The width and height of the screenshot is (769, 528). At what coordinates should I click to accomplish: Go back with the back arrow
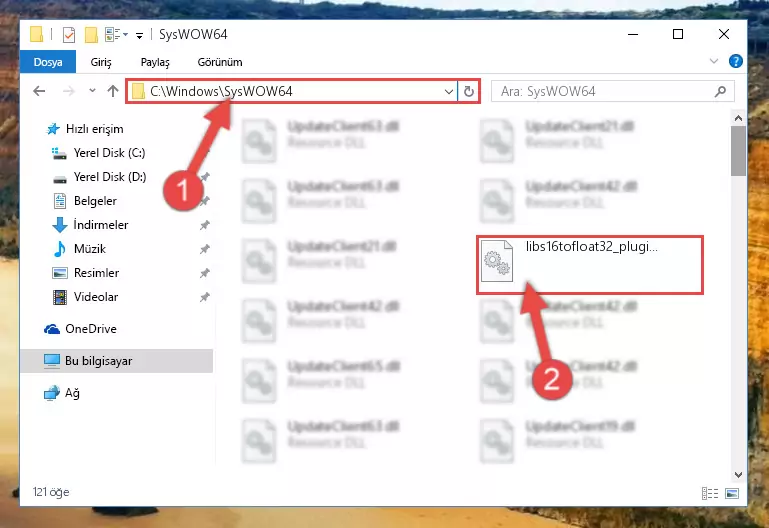(x=39, y=91)
